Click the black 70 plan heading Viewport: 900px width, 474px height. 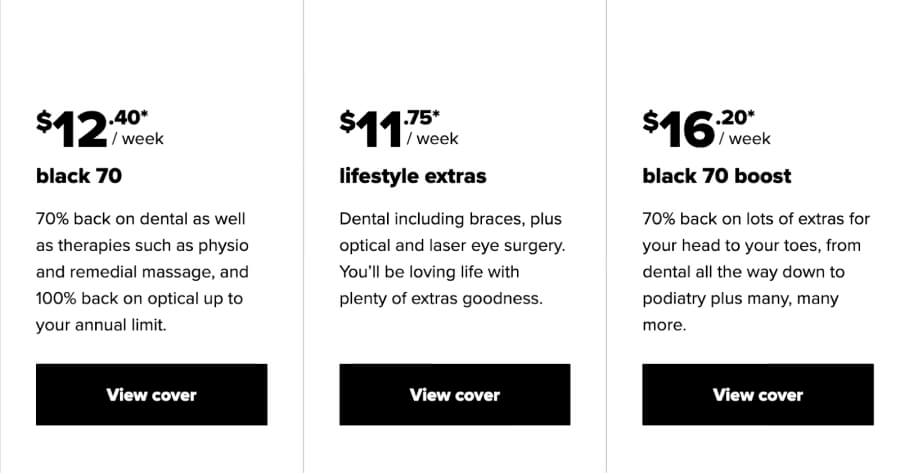click(79, 176)
